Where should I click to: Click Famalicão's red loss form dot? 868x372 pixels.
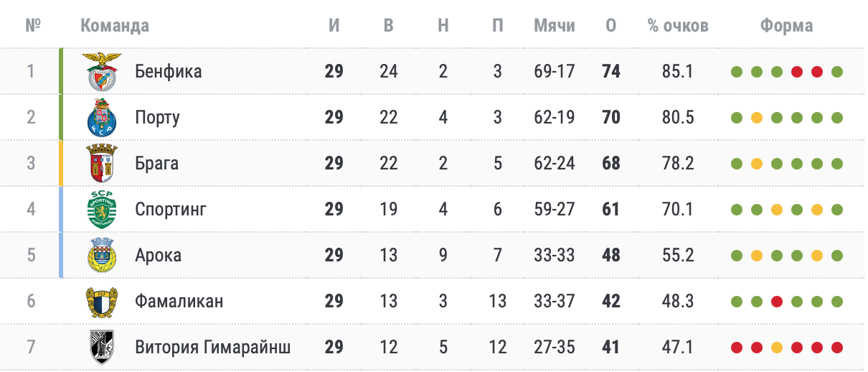coord(776,302)
